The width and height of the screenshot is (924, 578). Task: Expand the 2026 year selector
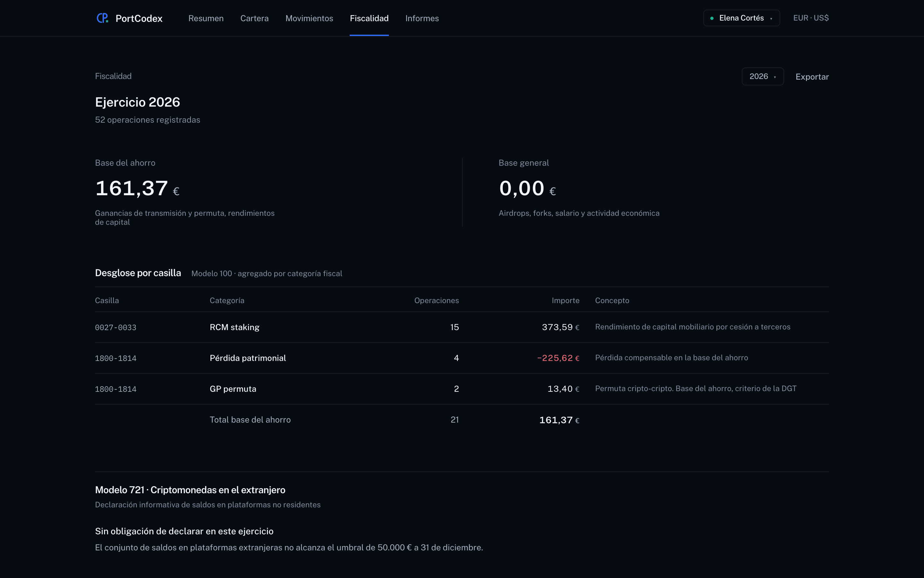(763, 76)
